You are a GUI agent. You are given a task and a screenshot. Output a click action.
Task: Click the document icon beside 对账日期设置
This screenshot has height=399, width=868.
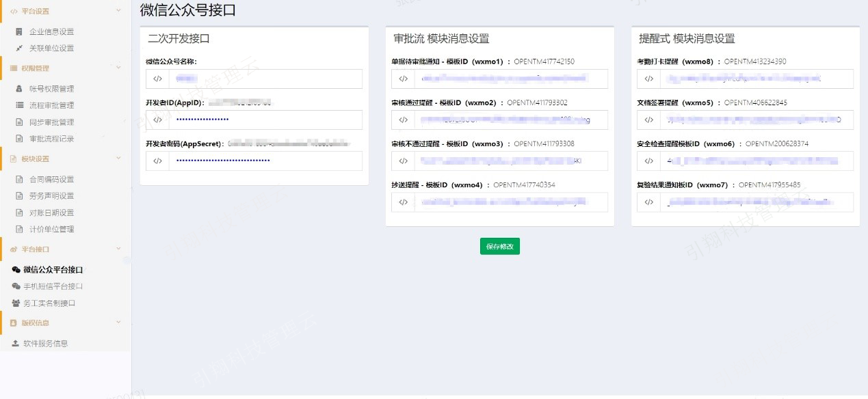(19, 212)
